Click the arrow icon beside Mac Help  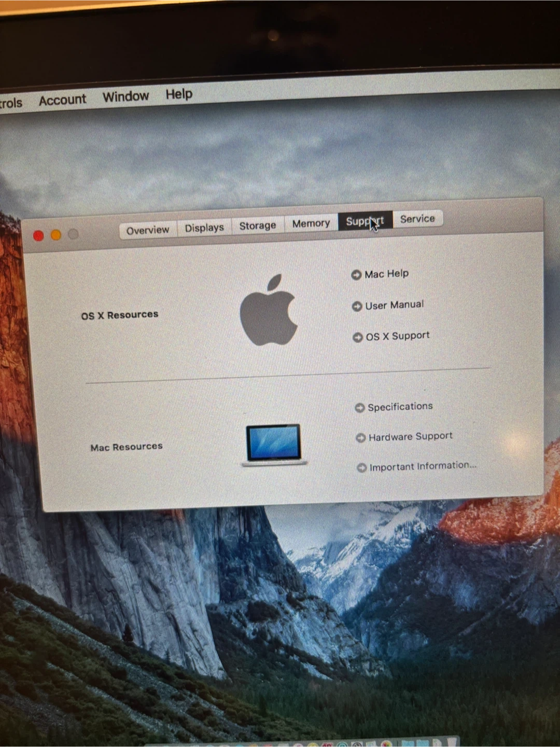coord(356,275)
